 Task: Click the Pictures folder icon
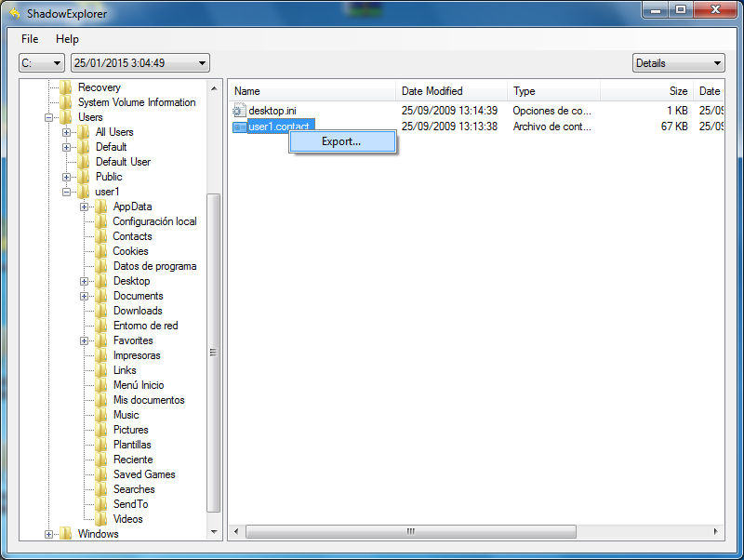click(x=100, y=430)
